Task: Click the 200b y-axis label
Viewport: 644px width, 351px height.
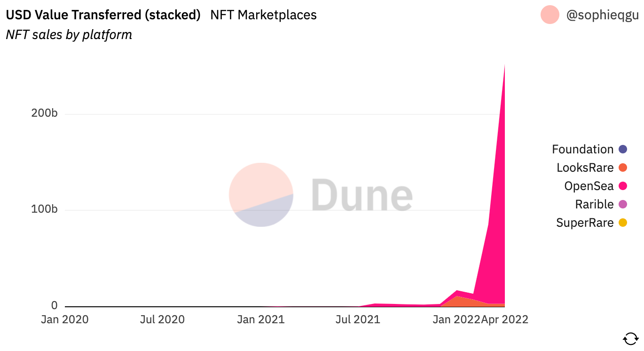Action: click(x=44, y=114)
